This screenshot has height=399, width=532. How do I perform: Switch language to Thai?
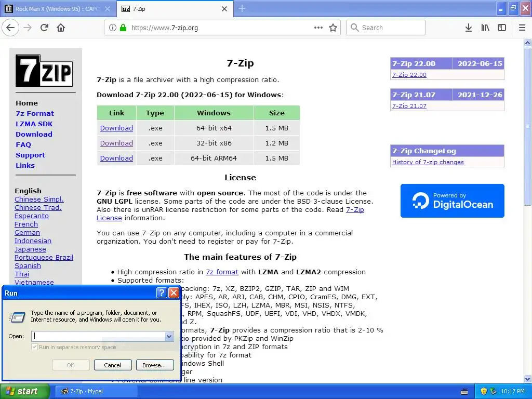click(22, 274)
